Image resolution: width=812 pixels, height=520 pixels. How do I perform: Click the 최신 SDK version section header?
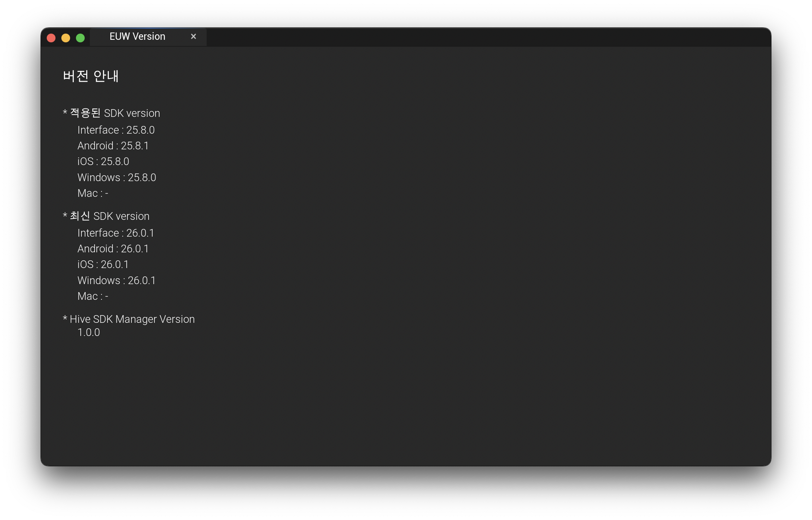[106, 216]
